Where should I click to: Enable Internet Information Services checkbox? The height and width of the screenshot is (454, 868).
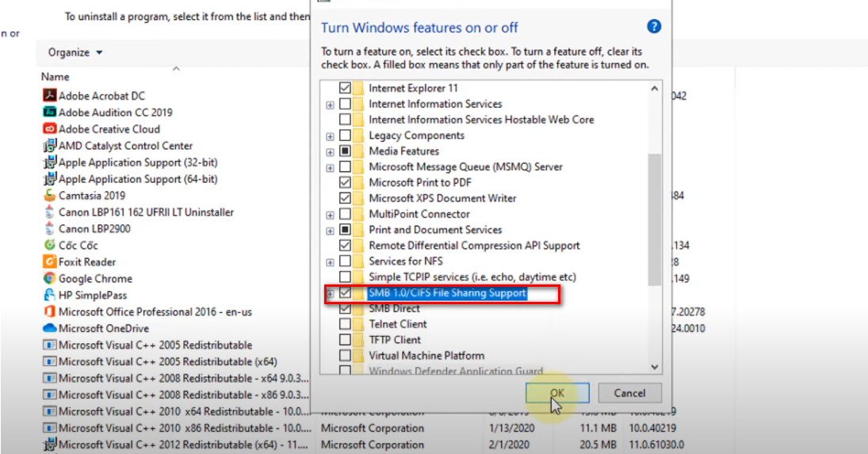pyautogui.click(x=345, y=104)
